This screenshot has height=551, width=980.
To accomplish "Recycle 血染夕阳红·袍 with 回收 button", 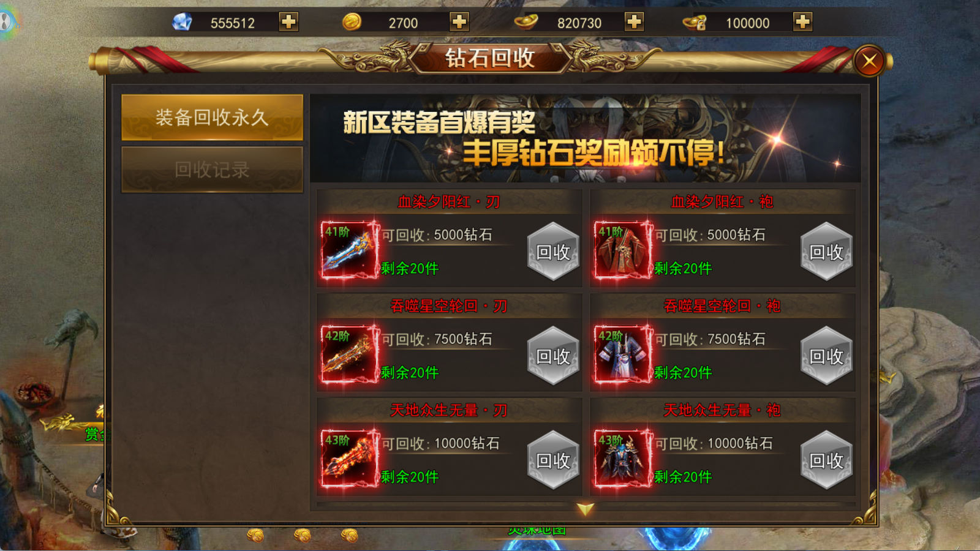I will tap(827, 252).
